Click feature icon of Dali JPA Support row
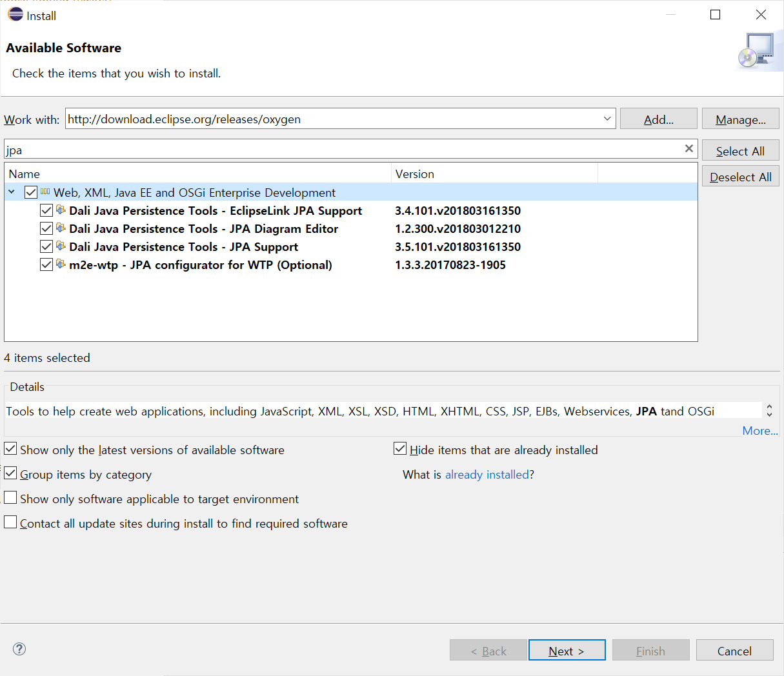784x676 pixels. point(61,246)
